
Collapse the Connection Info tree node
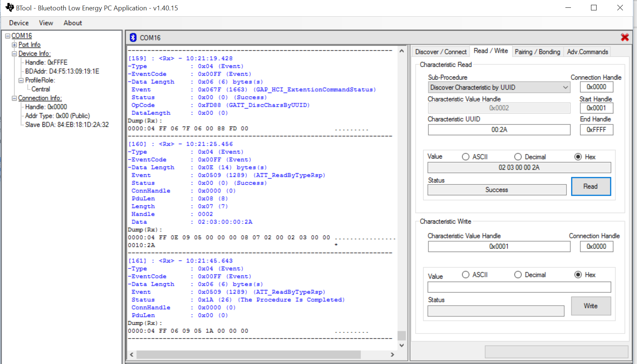point(14,98)
